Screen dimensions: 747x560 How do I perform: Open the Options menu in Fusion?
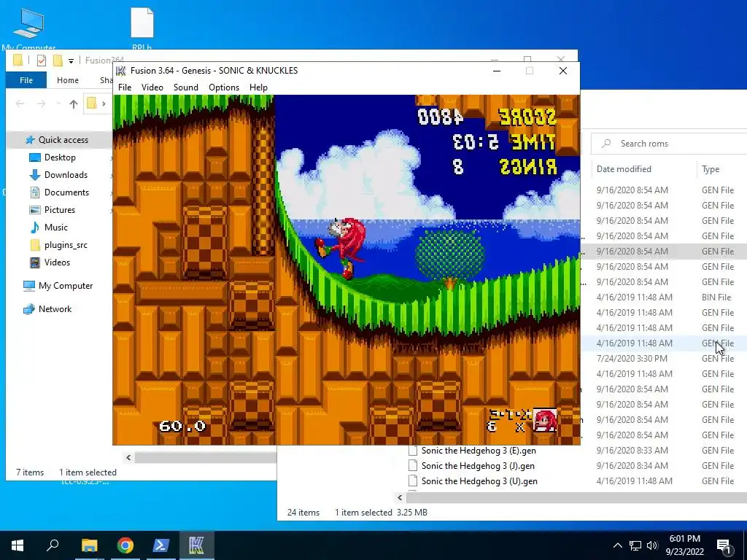tap(224, 87)
